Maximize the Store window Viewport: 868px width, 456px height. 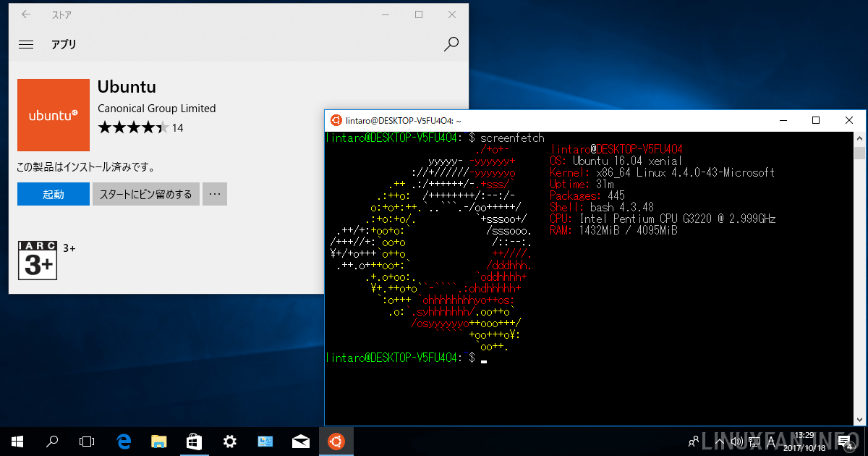click(x=419, y=14)
